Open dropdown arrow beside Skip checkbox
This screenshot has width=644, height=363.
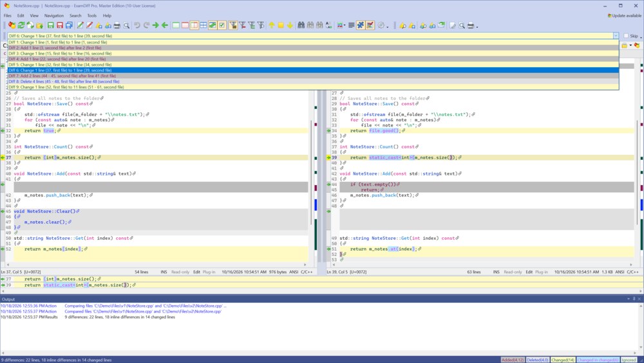tap(641, 37)
